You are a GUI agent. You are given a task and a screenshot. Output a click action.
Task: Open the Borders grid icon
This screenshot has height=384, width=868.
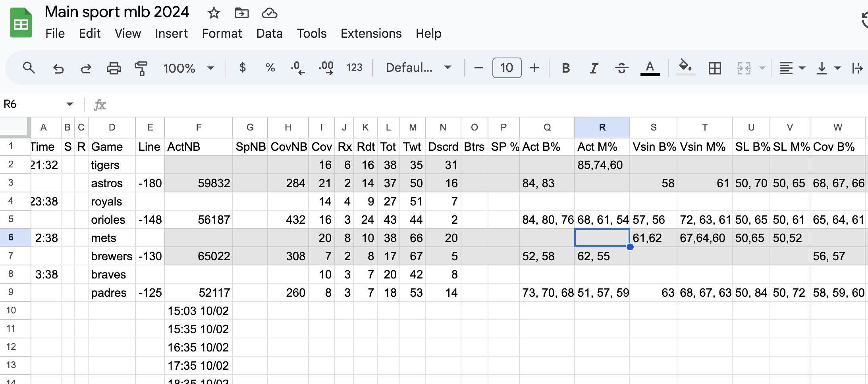coord(715,68)
